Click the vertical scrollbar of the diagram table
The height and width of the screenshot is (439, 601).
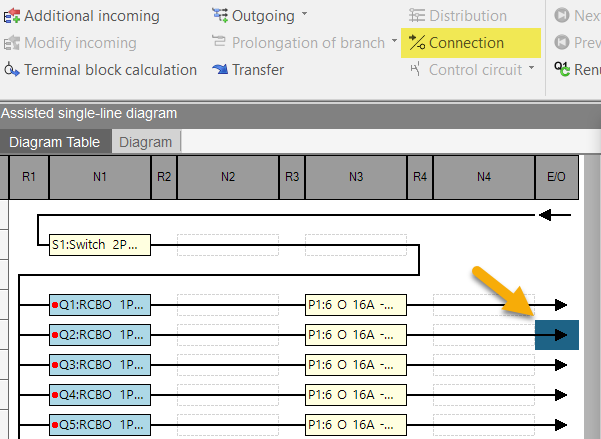click(592, 297)
